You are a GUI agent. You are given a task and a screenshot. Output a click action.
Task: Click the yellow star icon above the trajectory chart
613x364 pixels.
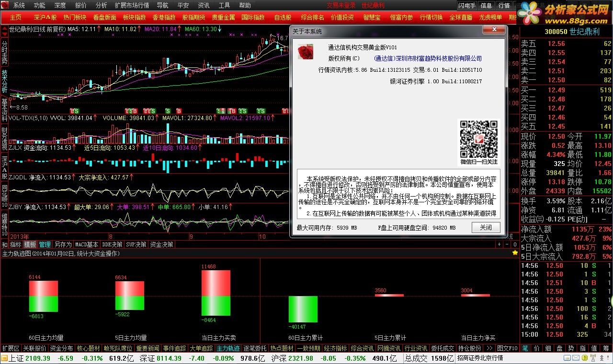pos(515,253)
